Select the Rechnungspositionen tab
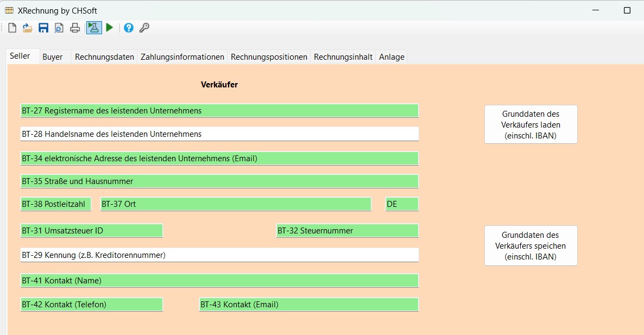Image resolution: width=644 pixels, height=335 pixels. (269, 57)
